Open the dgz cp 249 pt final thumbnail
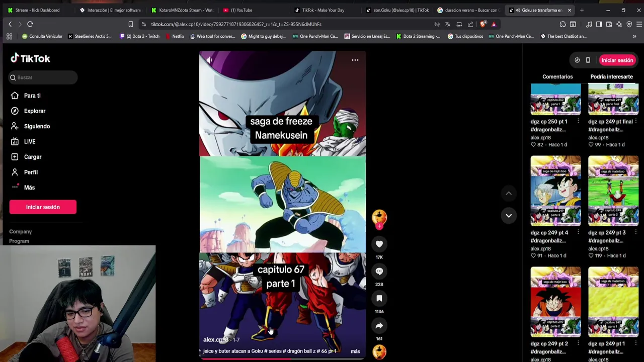The width and height of the screenshot is (644, 362). tap(613, 100)
